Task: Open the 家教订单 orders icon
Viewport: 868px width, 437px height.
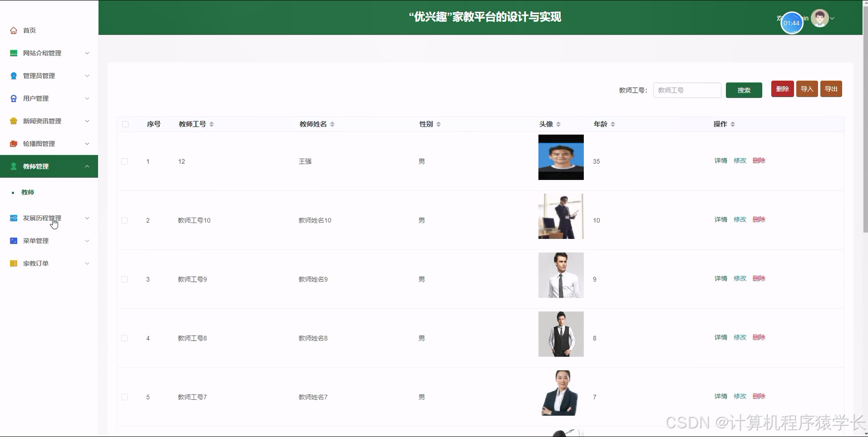Action: tap(13, 263)
